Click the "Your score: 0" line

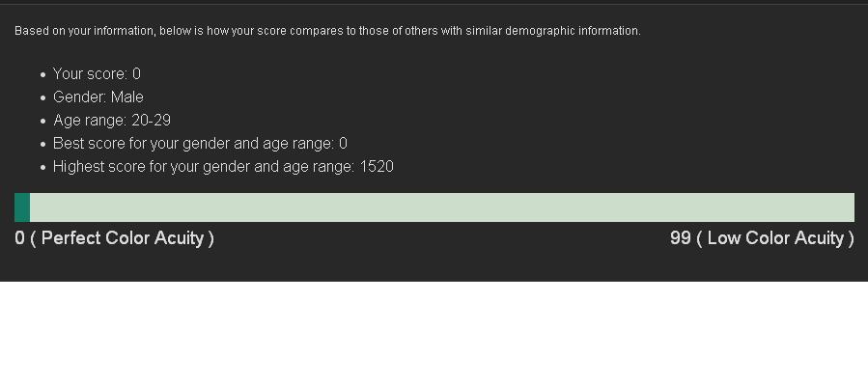[97, 74]
